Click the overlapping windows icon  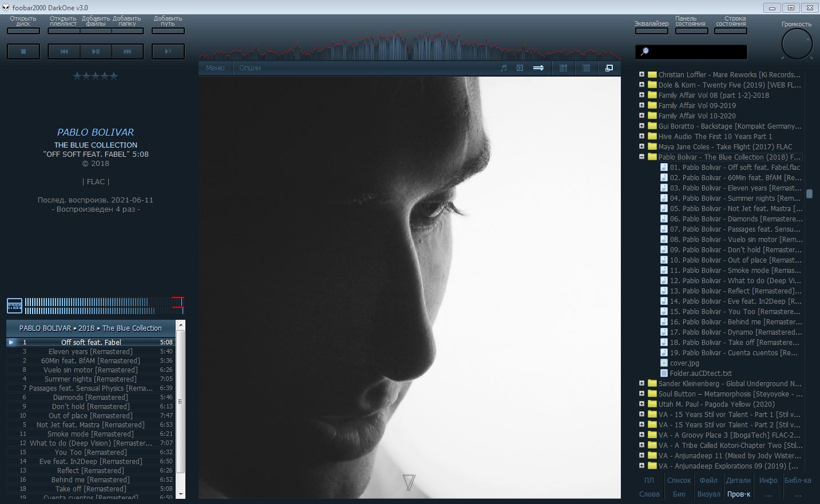click(x=609, y=68)
